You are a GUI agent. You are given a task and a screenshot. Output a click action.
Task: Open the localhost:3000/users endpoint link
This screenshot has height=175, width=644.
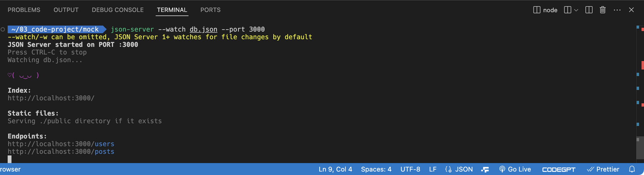click(x=61, y=144)
